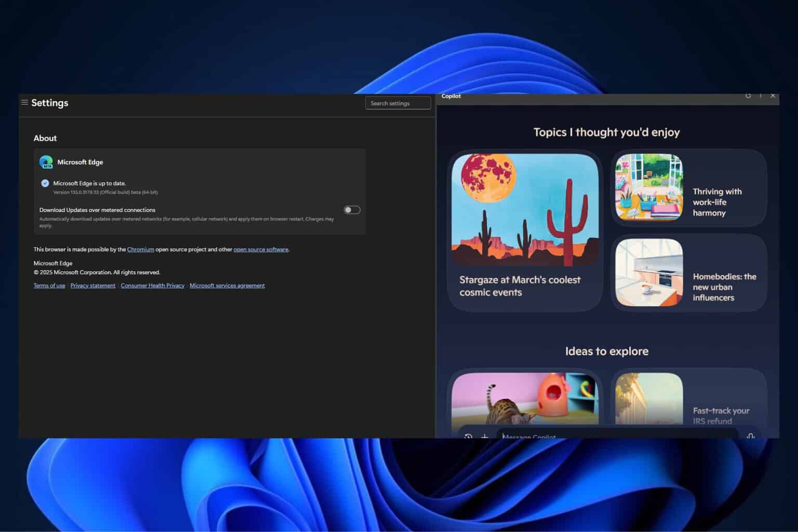Click the About heading
Image resolution: width=798 pixels, height=532 pixels.
pos(45,138)
